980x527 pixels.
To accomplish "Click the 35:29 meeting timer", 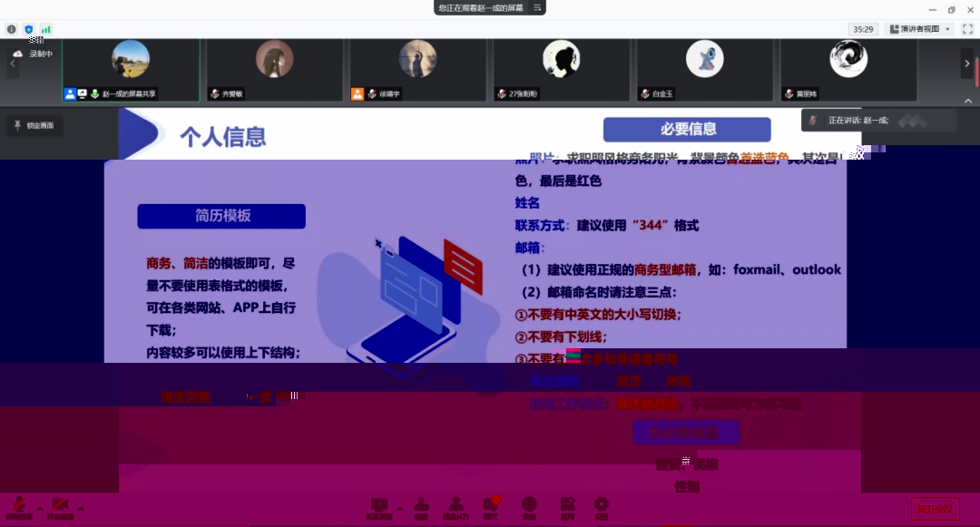I will coord(863,29).
